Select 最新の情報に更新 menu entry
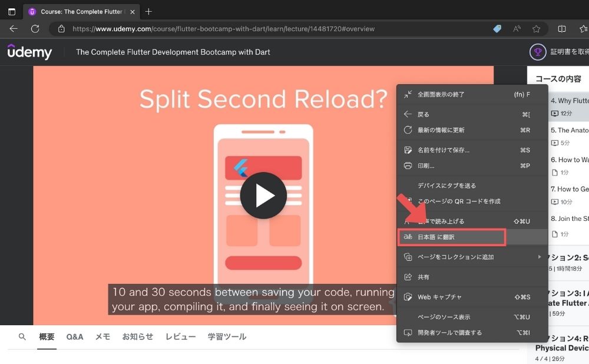Image resolution: width=589 pixels, height=364 pixels. pyautogui.click(x=472, y=130)
